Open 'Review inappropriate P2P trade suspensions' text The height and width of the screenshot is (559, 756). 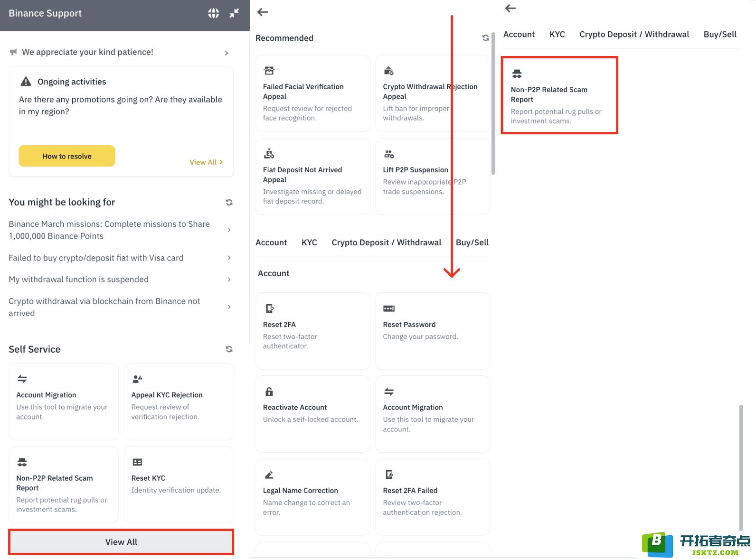pos(425,187)
